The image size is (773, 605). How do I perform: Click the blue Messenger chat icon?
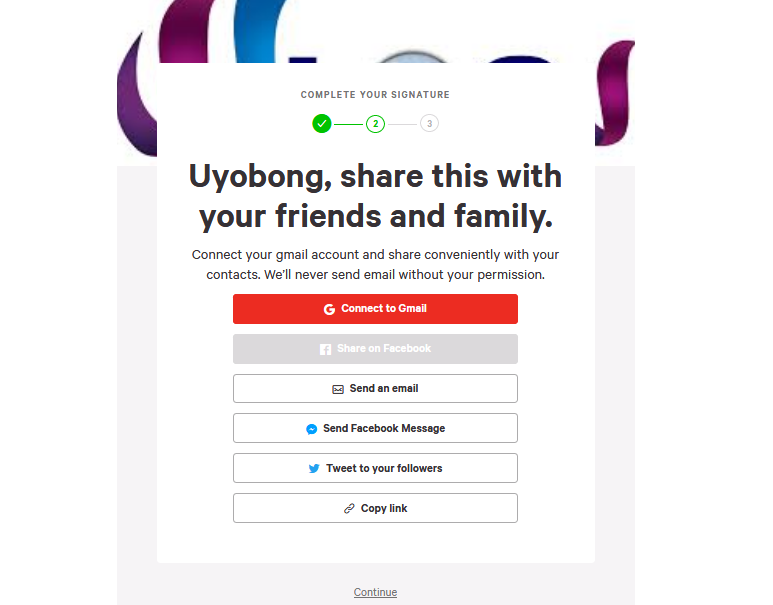(x=312, y=429)
